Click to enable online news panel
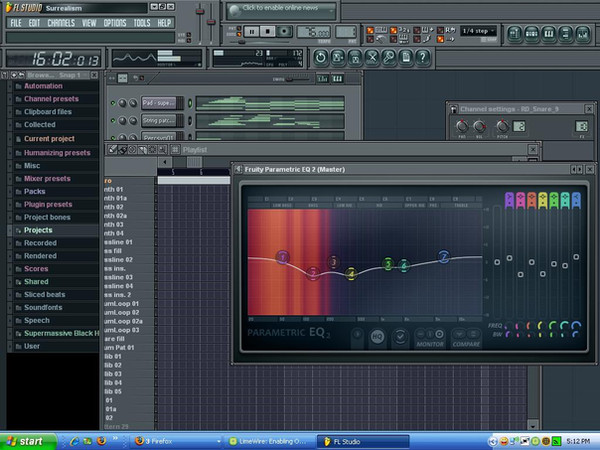600x450 pixels. point(281,11)
